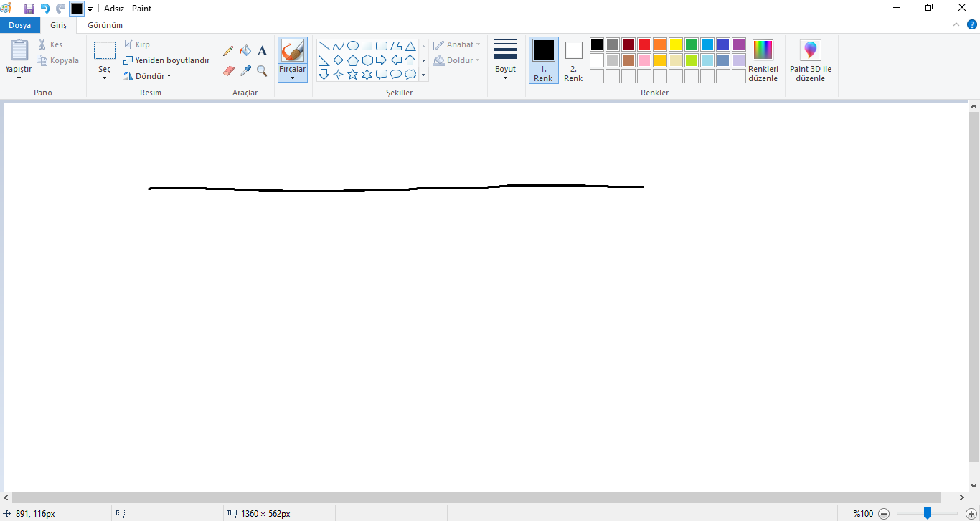Select the Text tool (letter A)
Image resolution: width=980 pixels, height=521 pixels.
tap(263, 51)
